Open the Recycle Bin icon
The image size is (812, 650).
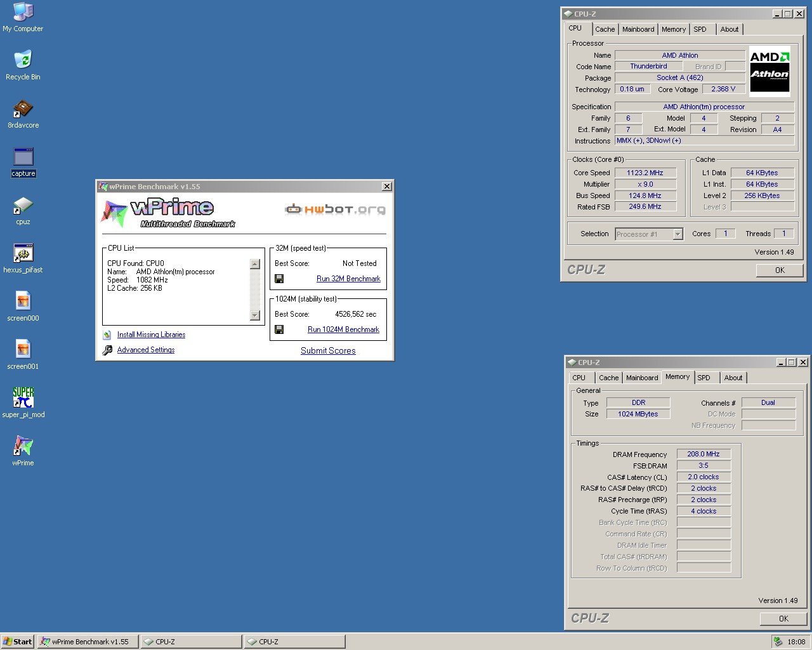[23, 65]
